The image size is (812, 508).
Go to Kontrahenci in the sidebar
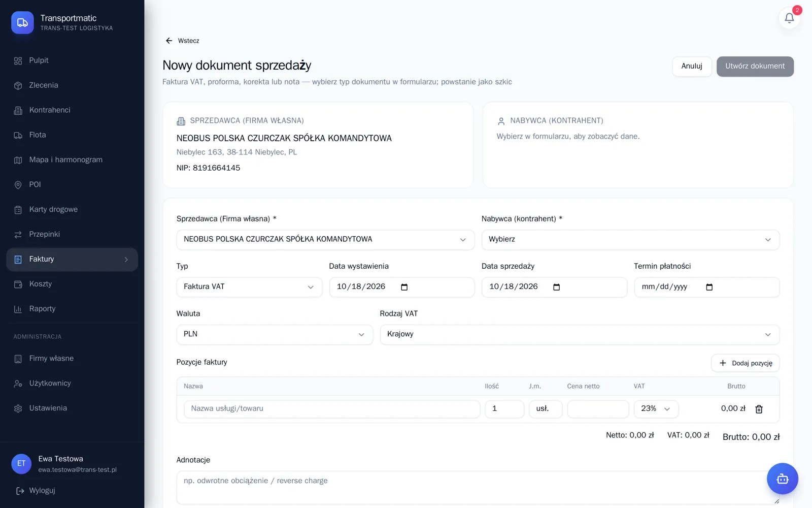pyautogui.click(x=72, y=110)
